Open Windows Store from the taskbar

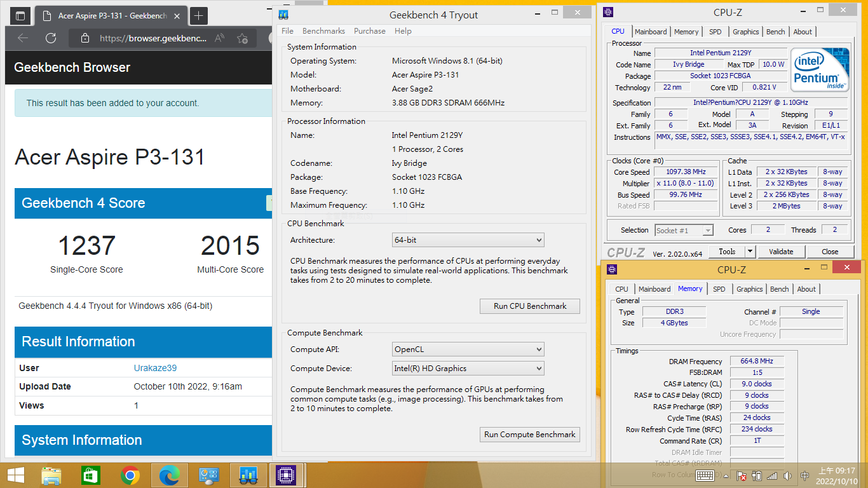tap(91, 475)
